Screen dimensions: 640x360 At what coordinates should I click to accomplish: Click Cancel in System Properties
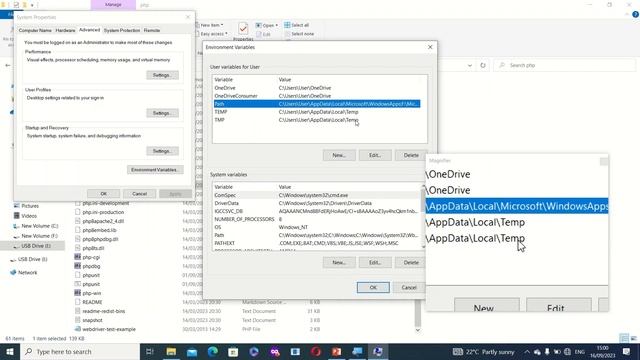[x=139, y=194]
